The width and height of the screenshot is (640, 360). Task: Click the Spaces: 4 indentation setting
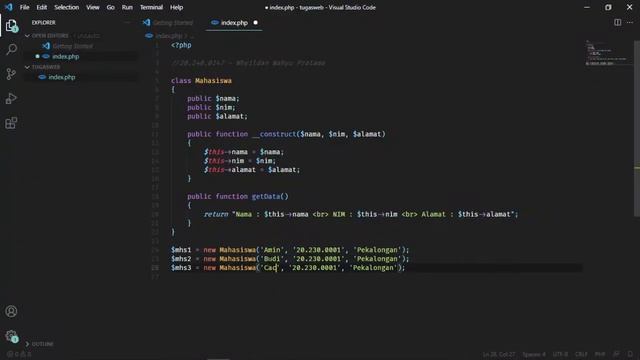[x=534, y=354]
